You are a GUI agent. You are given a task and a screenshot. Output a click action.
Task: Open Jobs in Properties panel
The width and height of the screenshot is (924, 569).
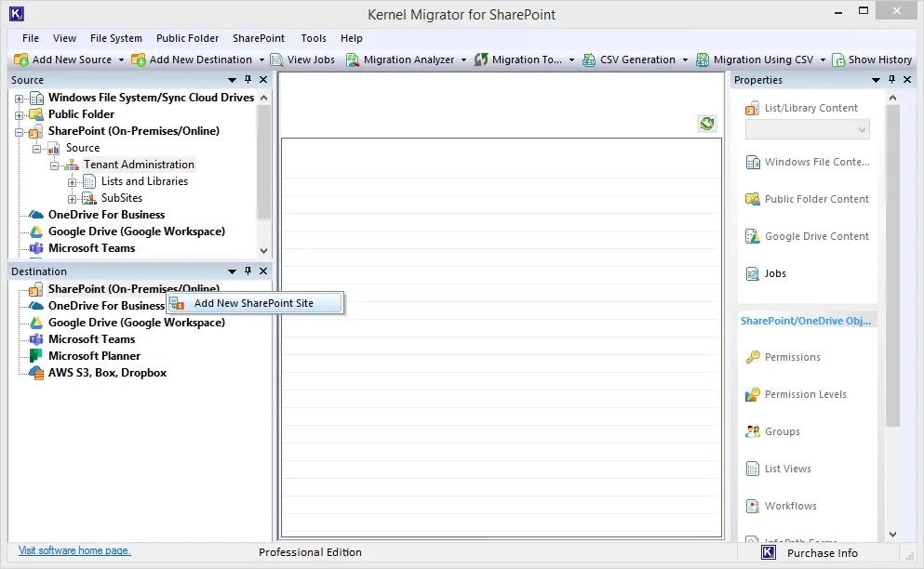pyautogui.click(x=766, y=273)
